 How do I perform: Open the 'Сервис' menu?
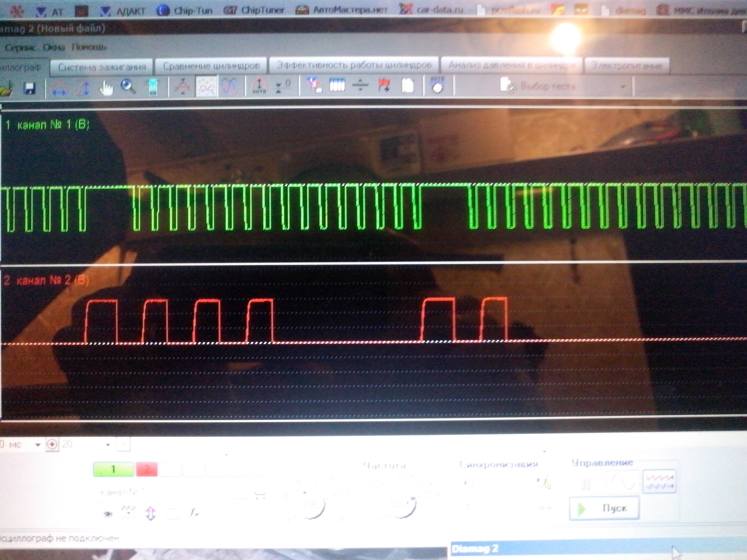[x=21, y=48]
